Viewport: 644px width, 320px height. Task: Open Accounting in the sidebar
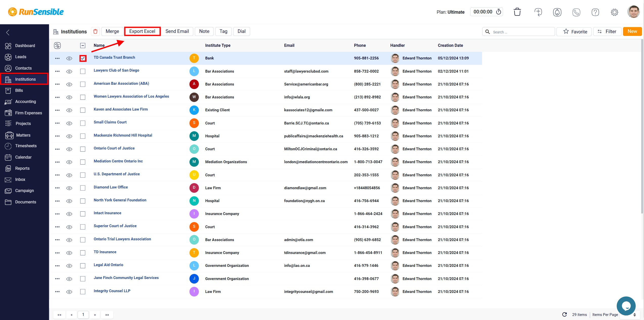(25, 101)
